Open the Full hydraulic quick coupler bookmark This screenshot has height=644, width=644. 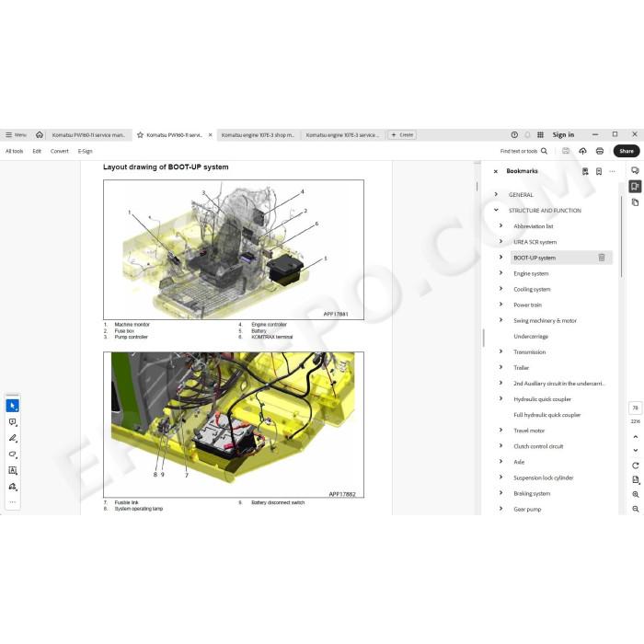point(547,415)
